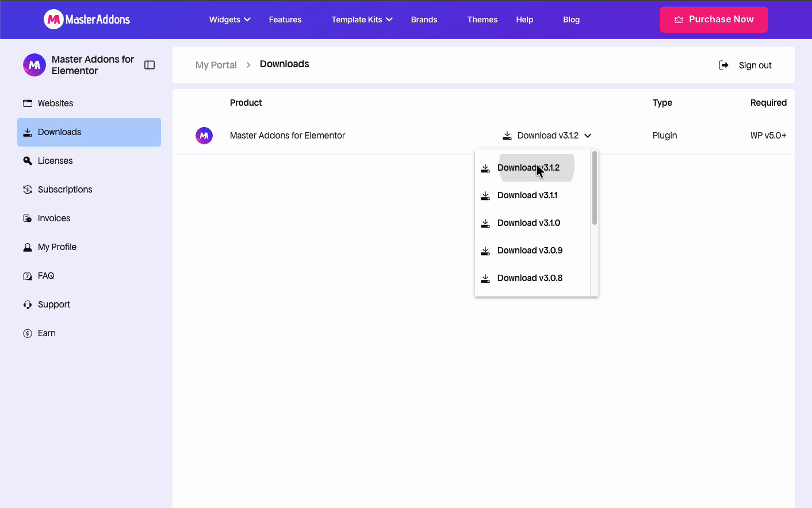
Task: Open the FAQ sidebar section
Action: pyautogui.click(x=89, y=276)
